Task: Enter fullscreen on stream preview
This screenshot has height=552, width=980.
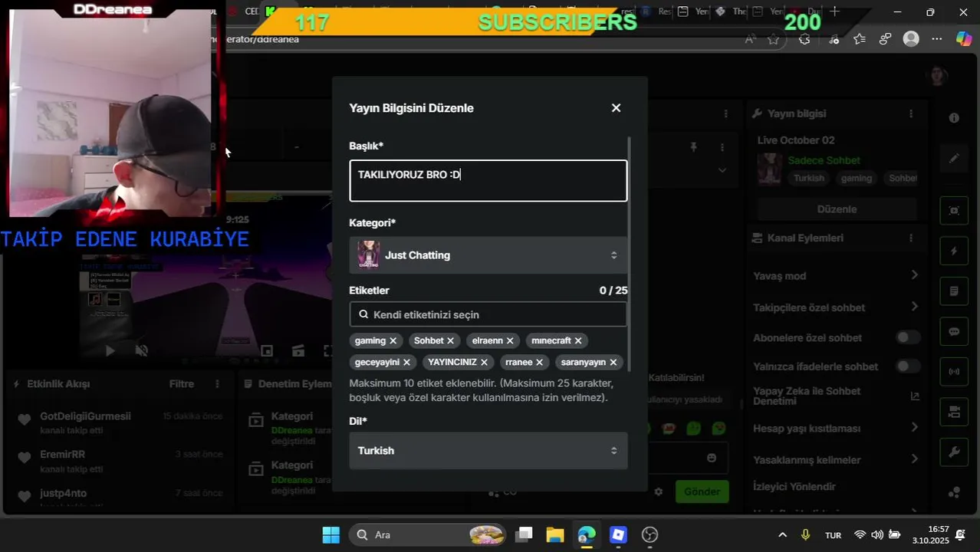Action: [327, 350]
